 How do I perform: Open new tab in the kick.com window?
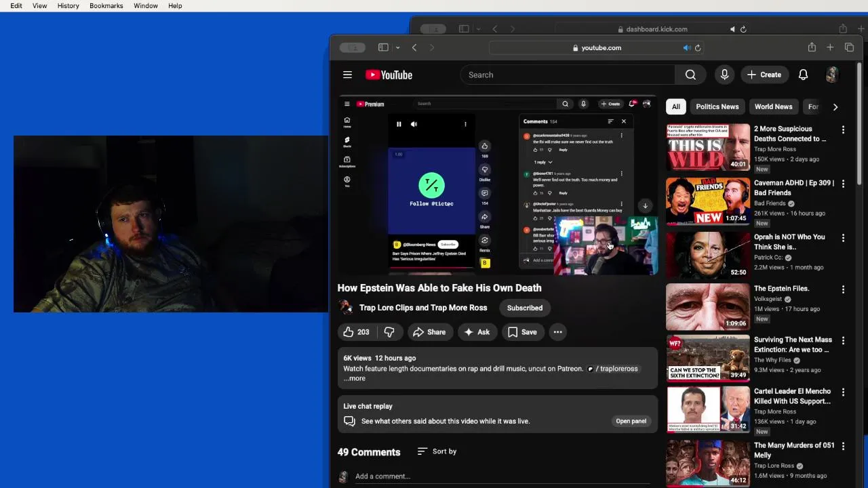point(861,29)
